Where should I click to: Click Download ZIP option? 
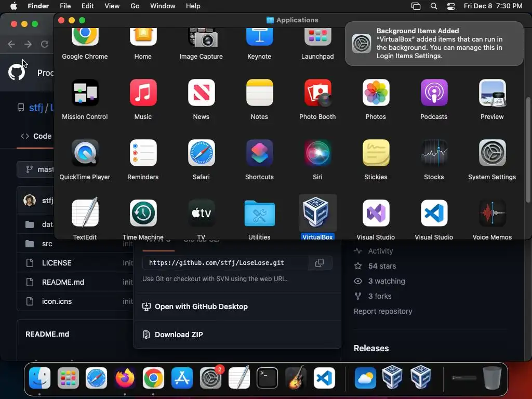coord(179,335)
